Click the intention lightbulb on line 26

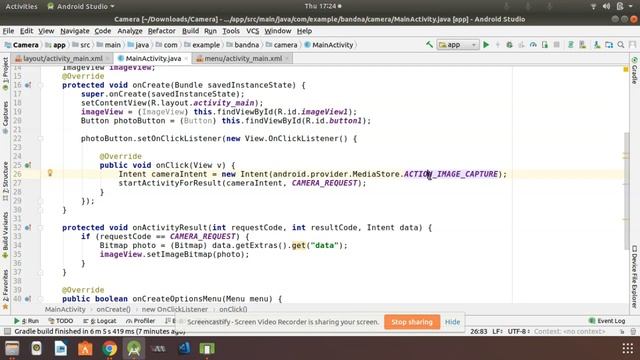(50, 173)
